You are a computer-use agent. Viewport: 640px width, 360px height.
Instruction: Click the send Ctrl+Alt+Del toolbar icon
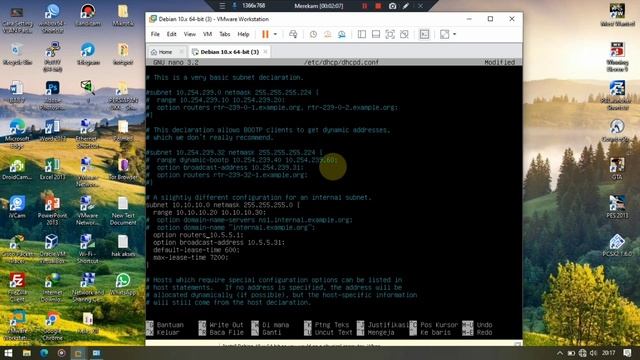point(293,34)
